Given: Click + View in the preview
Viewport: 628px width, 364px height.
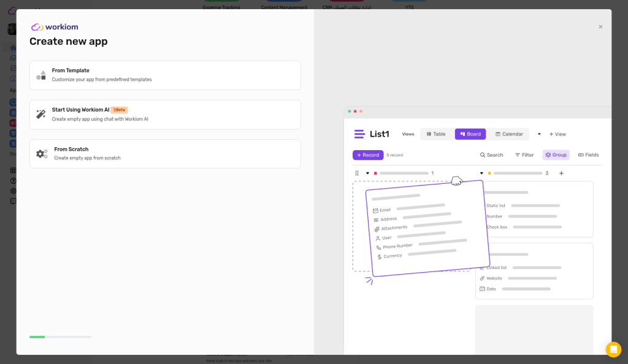Looking at the screenshot, I should pos(557,134).
